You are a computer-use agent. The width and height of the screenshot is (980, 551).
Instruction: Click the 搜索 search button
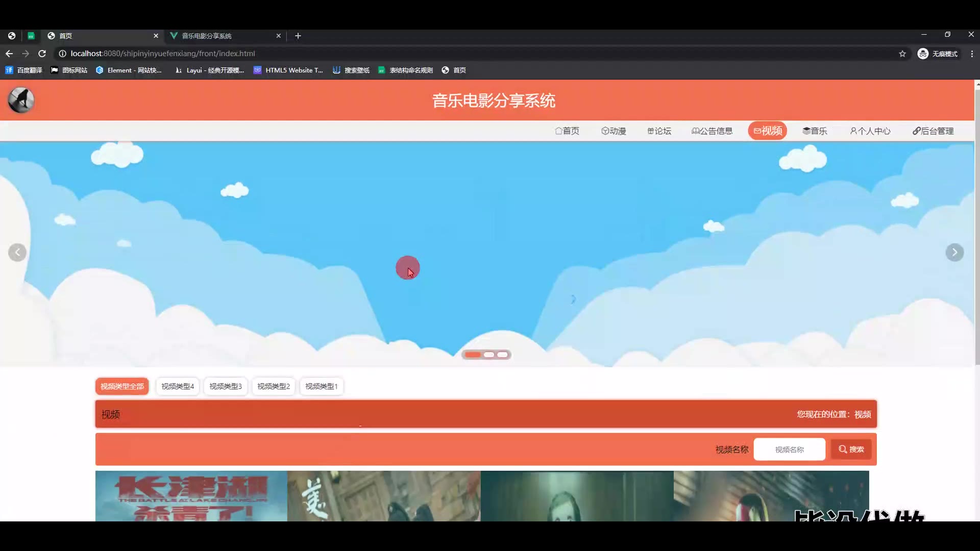851,449
